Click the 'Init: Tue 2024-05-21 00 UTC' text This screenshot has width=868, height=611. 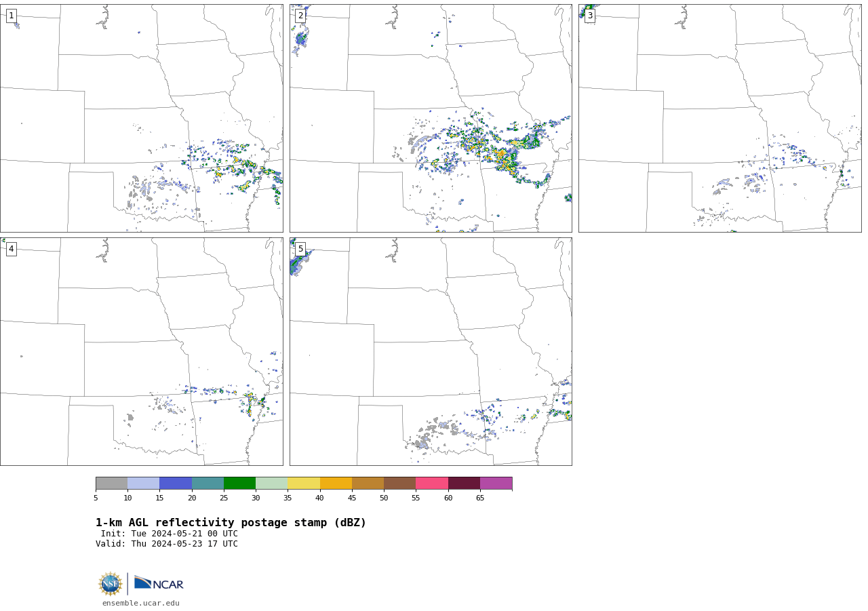coord(170,534)
